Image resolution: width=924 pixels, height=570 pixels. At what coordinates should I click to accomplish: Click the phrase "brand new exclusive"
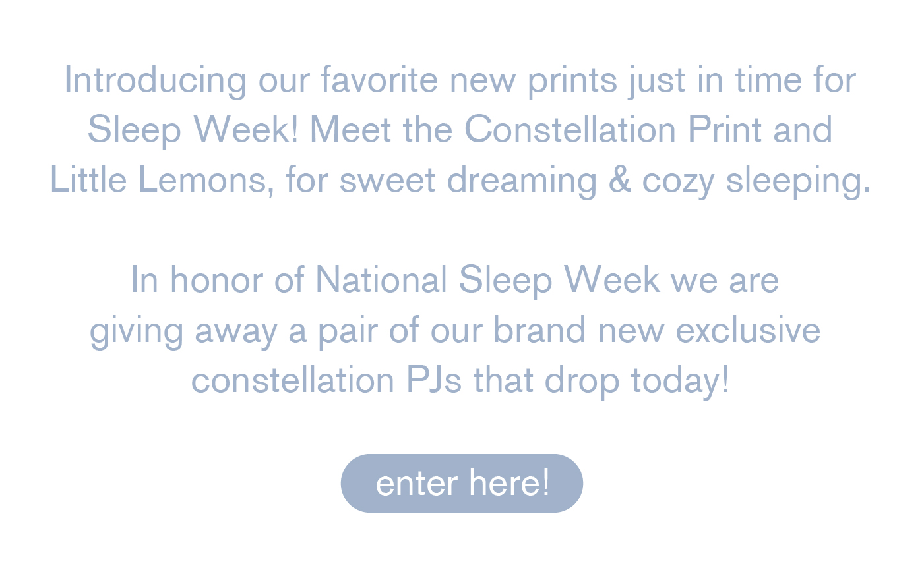point(657,329)
